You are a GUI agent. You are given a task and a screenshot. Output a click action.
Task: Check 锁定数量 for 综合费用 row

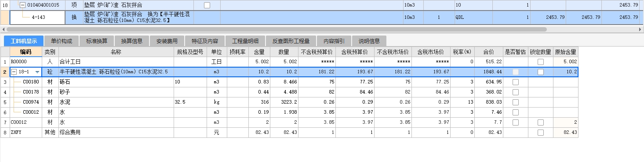(541, 132)
